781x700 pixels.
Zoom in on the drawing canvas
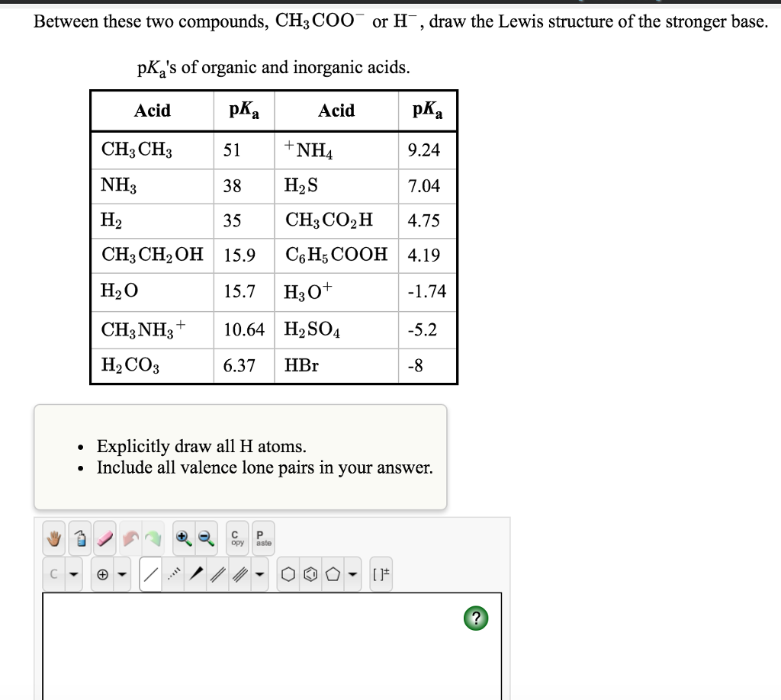tap(183, 538)
